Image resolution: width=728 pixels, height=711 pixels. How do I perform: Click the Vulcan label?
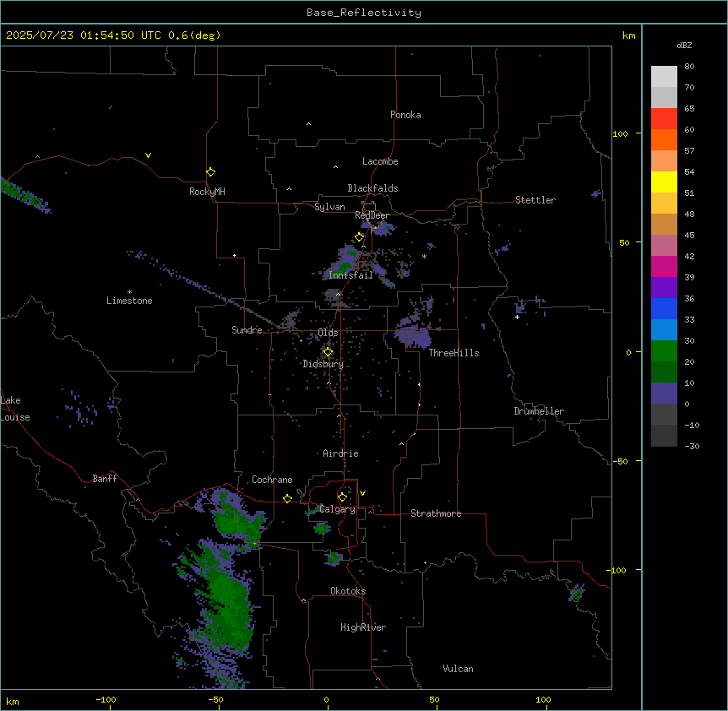coord(458,669)
